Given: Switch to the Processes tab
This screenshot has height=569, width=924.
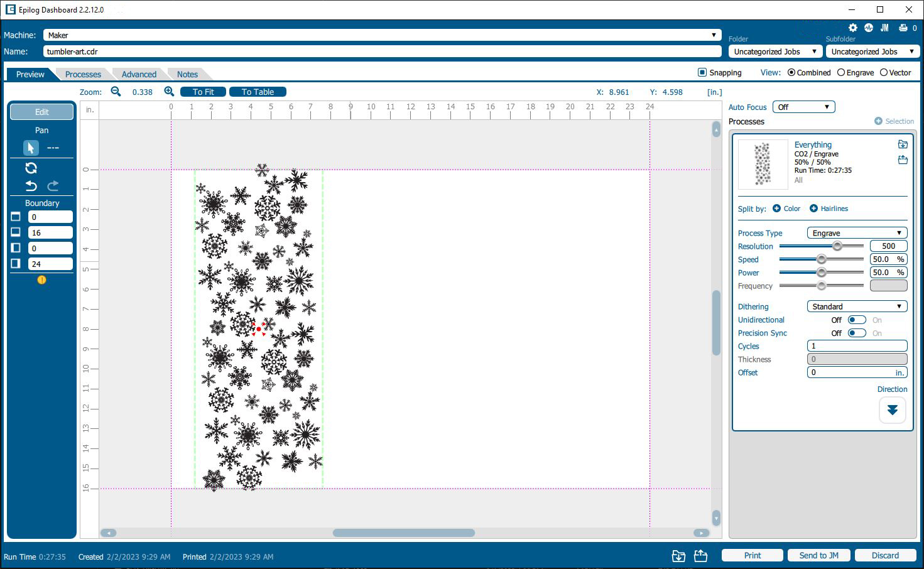Looking at the screenshot, I should (83, 74).
